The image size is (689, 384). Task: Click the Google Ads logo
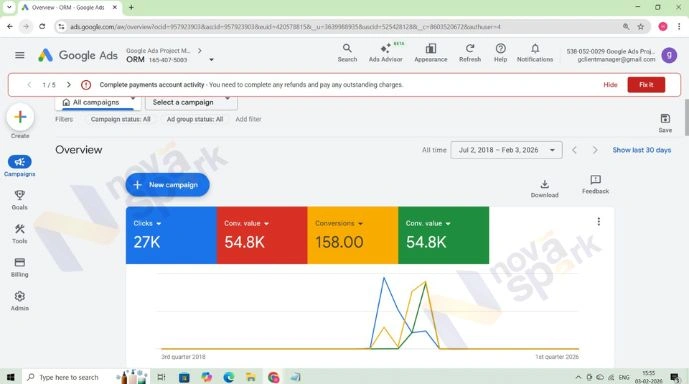click(78, 55)
